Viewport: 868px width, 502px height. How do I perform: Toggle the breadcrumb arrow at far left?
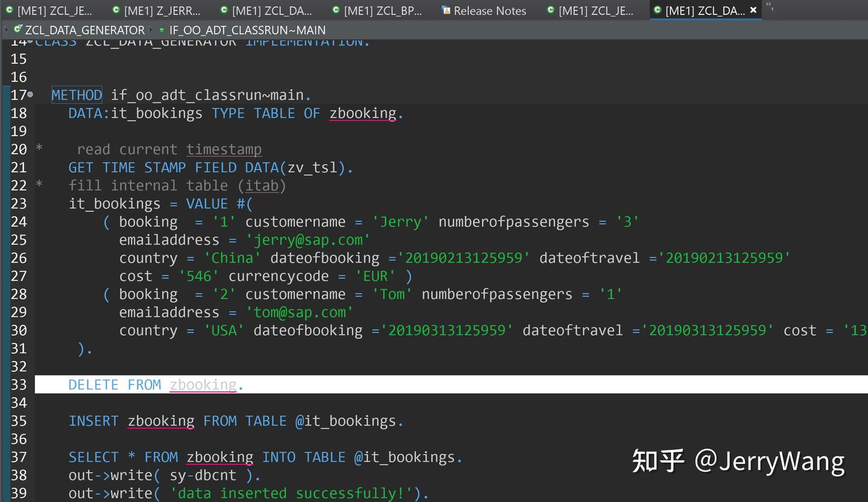tap(5, 30)
